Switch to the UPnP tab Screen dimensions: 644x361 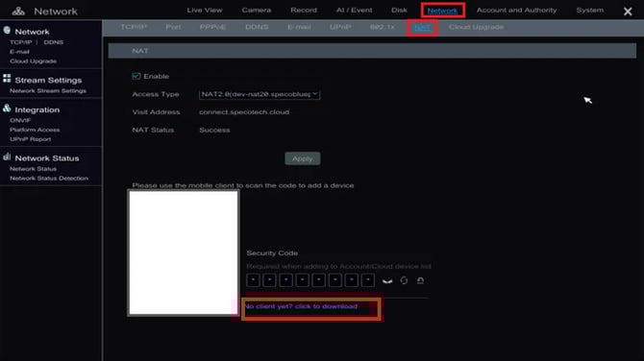340,27
